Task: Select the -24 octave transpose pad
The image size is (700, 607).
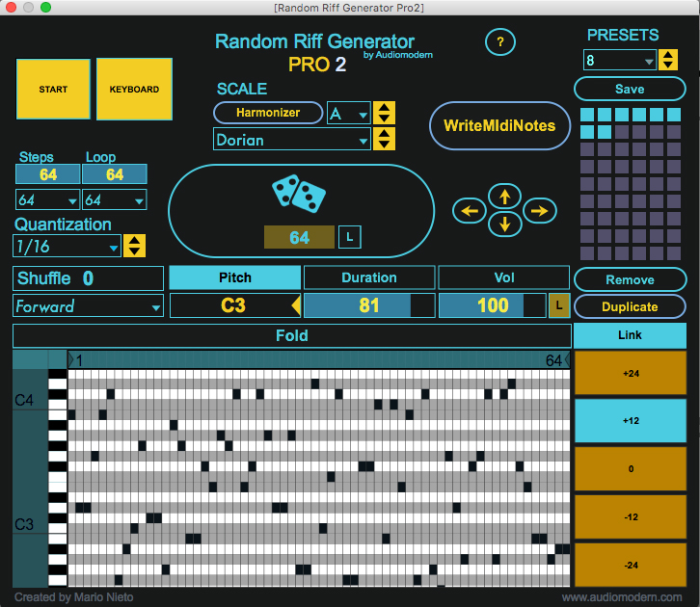Action: pyautogui.click(x=630, y=565)
